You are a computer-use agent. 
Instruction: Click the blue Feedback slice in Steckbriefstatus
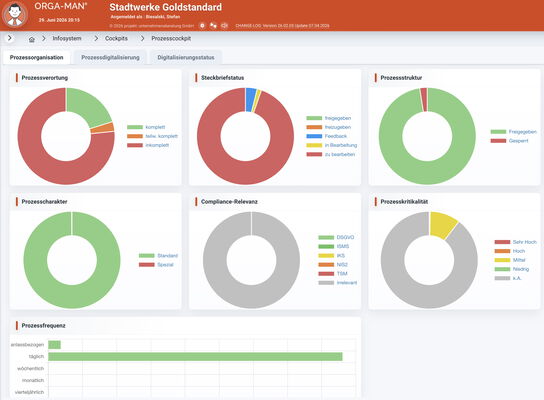tap(250, 100)
